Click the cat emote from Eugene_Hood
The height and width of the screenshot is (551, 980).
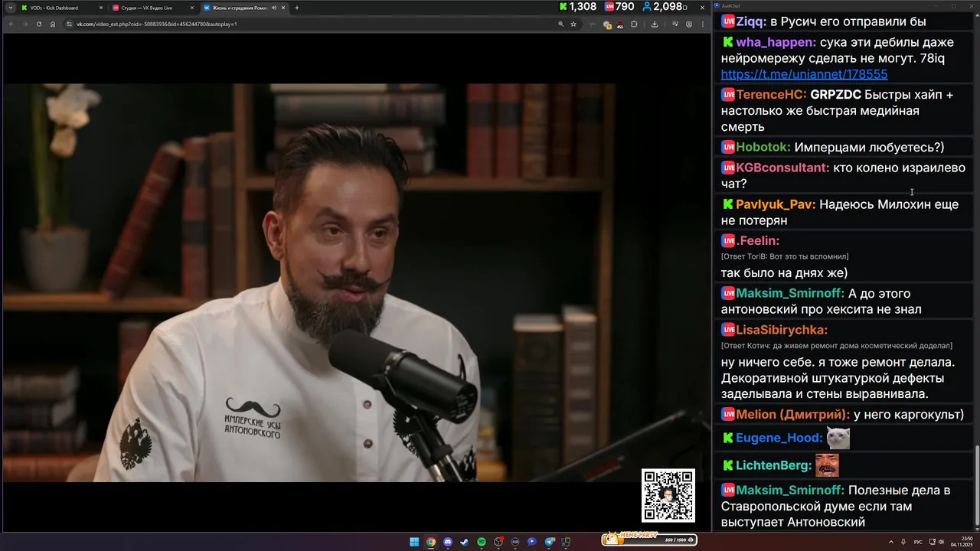coord(838,438)
